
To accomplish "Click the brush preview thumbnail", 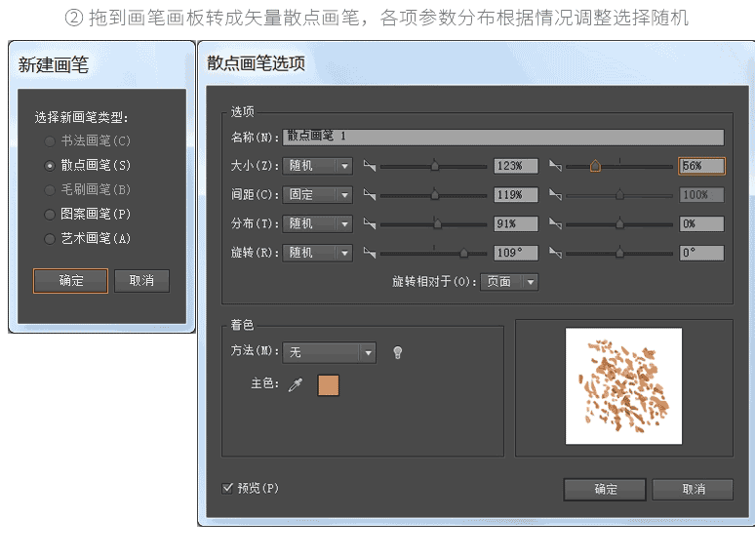I will [623, 386].
